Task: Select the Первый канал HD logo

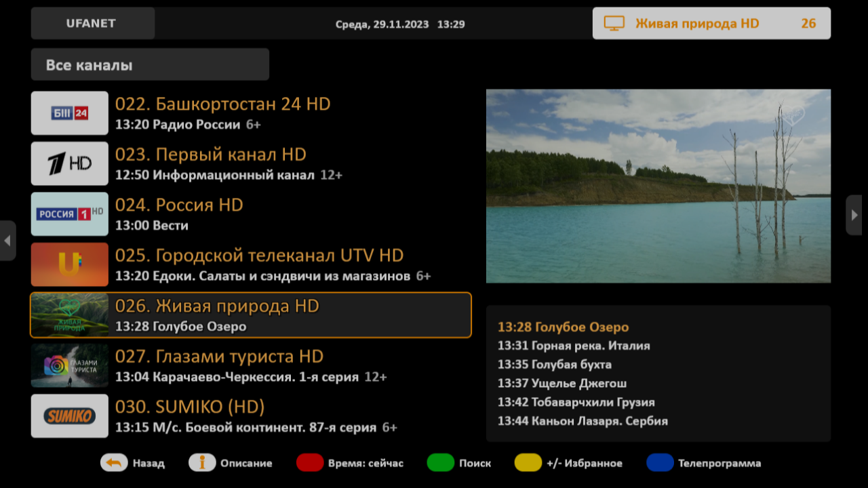Action: [x=69, y=163]
